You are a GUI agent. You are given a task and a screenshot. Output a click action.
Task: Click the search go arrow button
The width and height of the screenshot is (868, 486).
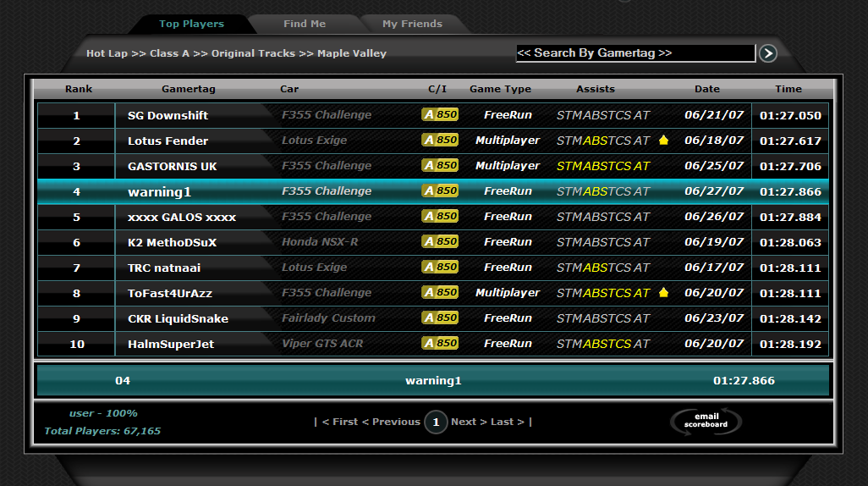click(767, 53)
